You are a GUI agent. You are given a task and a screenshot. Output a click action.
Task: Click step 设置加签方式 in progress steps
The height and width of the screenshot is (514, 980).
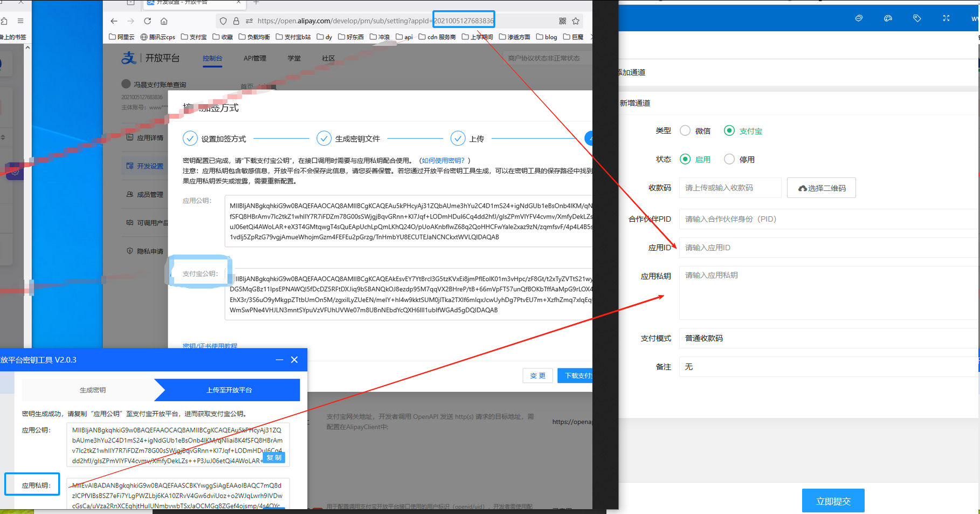215,139
